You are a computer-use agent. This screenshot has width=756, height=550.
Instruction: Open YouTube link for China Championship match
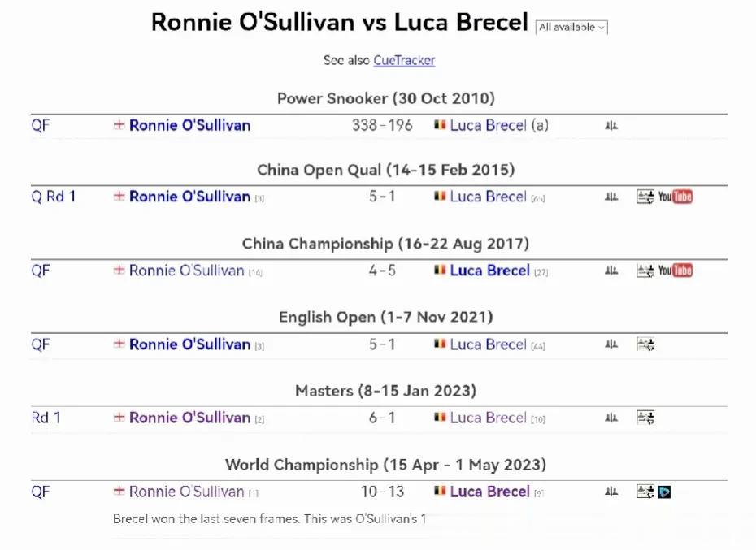[x=676, y=271]
